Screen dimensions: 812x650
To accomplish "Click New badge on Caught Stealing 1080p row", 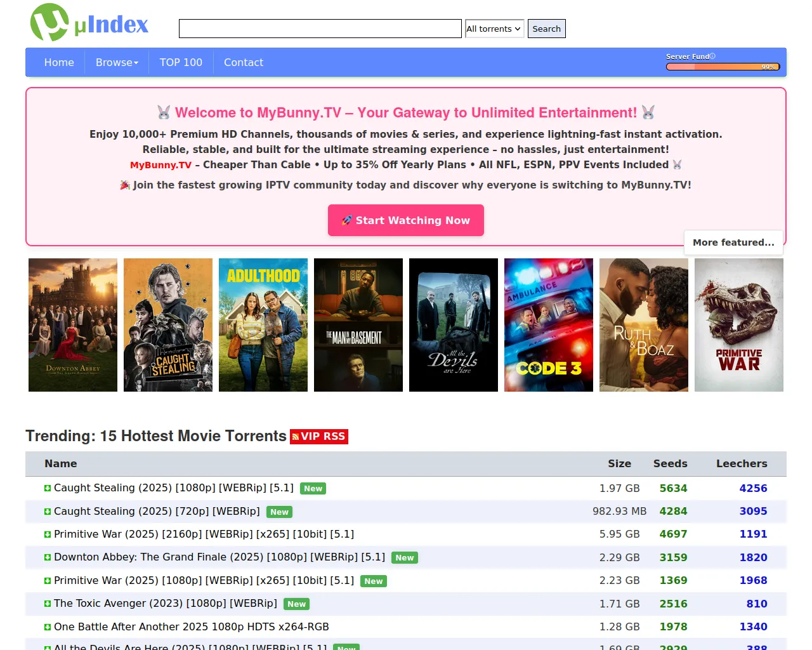I will [313, 489].
